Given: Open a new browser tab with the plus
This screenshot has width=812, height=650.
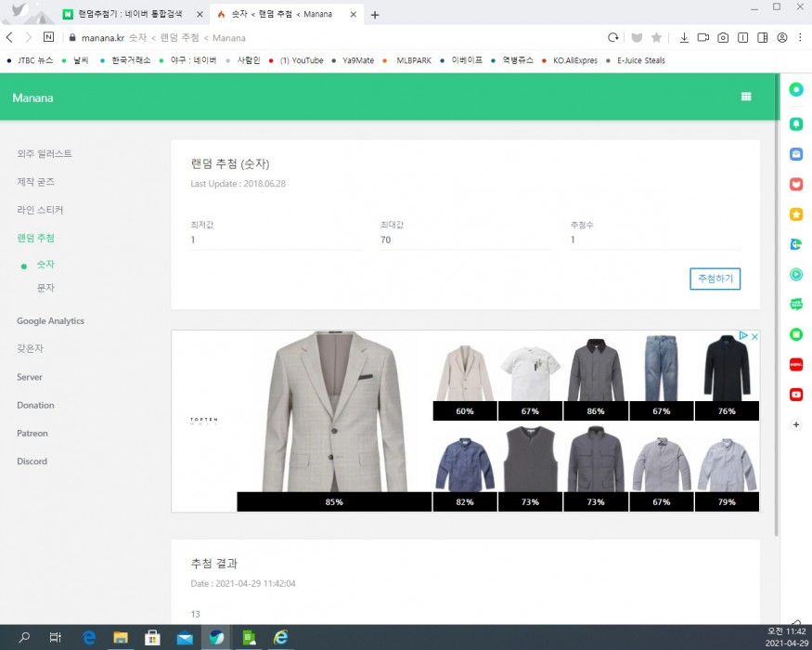Looking at the screenshot, I should (375, 15).
